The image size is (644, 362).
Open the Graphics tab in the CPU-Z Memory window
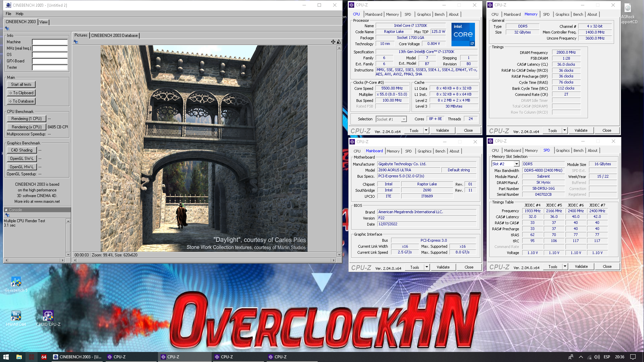[562, 14]
